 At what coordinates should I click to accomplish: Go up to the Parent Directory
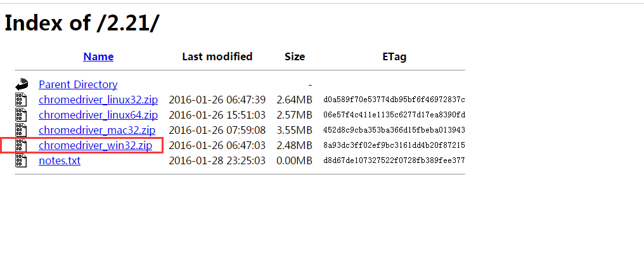click(x=78, y=84)
